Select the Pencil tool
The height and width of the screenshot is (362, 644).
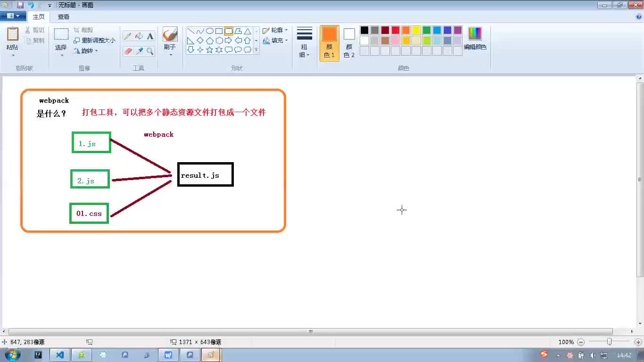[x=128, y=36]
